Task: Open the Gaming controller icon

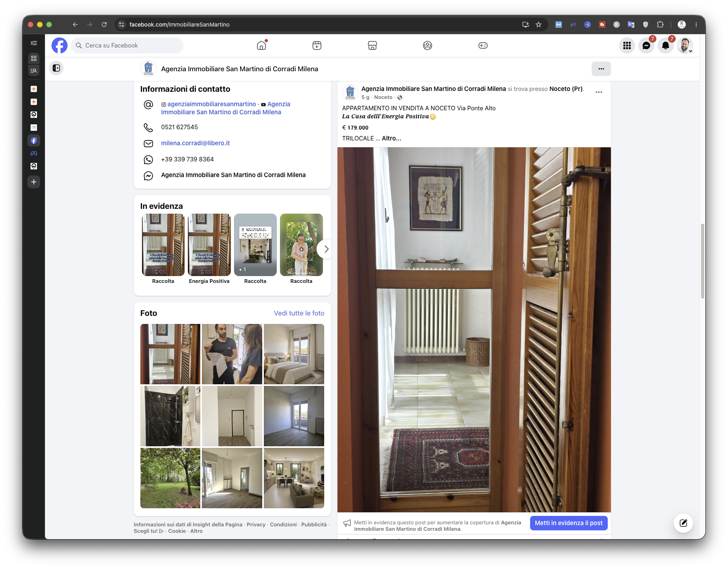Action: (483, 45)
